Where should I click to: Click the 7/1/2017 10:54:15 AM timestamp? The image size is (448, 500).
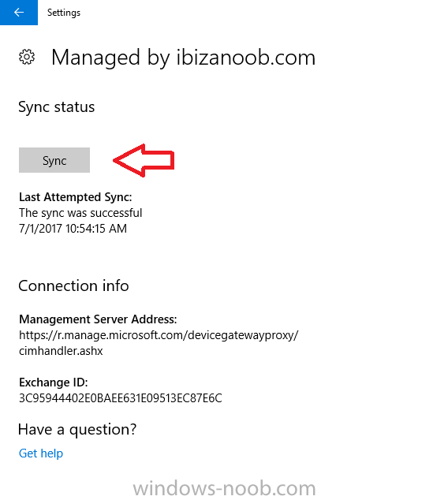pos(73,229)
